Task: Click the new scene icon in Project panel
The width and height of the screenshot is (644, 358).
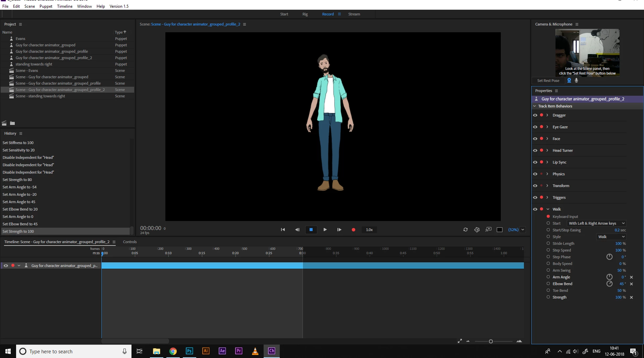Action: (x=4, y=123)
